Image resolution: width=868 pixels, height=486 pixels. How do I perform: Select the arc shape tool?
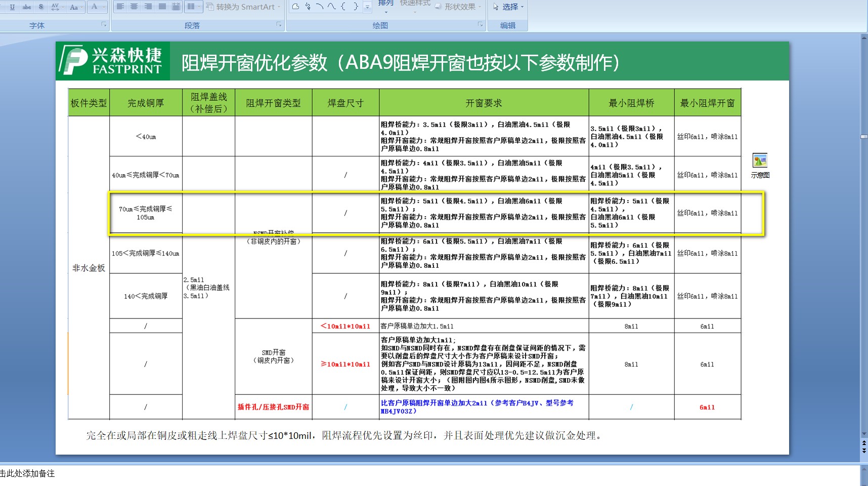point(320,7)
